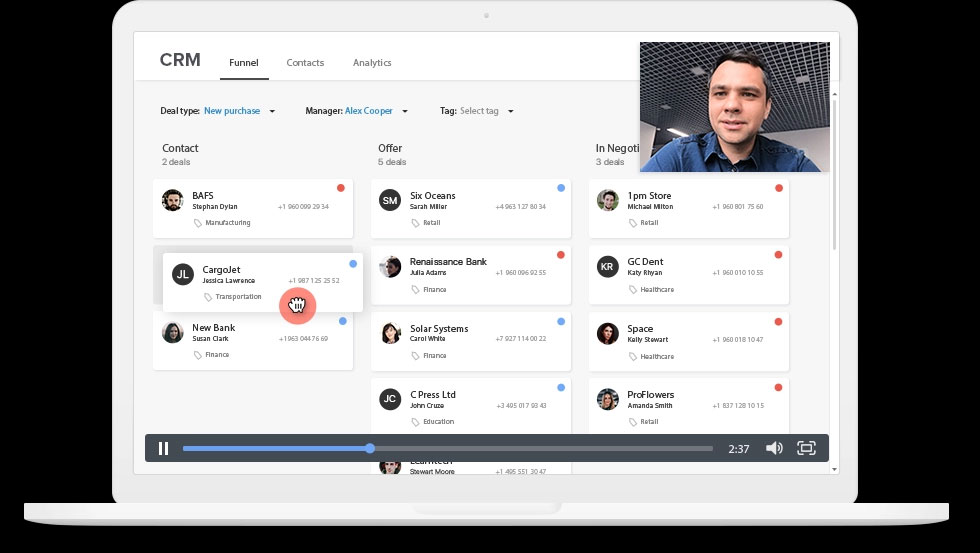Open the webcam video thumbnail
The width and height of the screenshot is (980, 553).
click(734, 107)
